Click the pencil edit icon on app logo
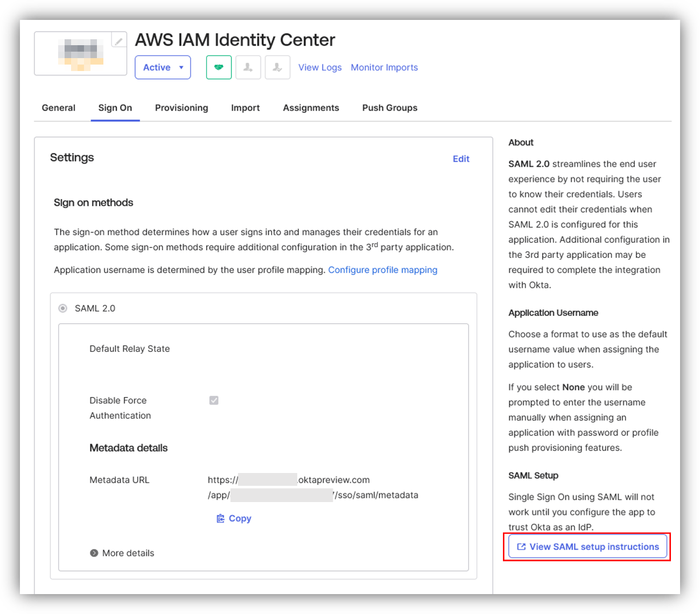 pos(119,40)
